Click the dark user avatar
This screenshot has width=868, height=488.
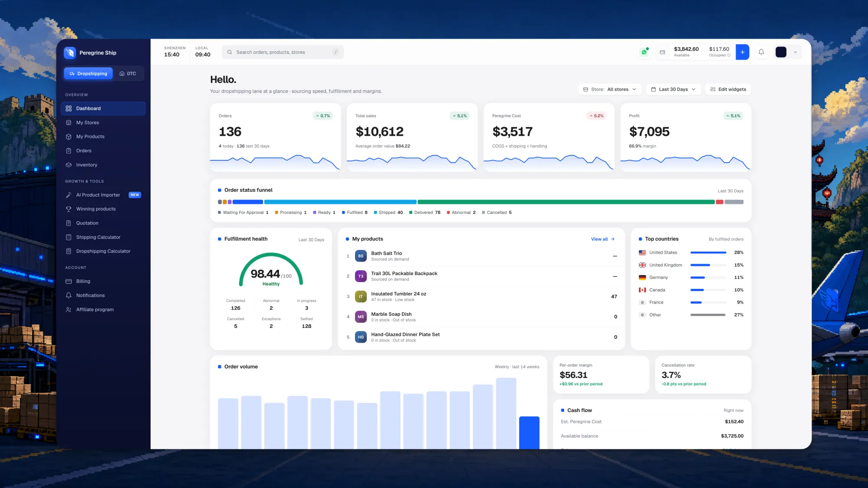(781, 52)
